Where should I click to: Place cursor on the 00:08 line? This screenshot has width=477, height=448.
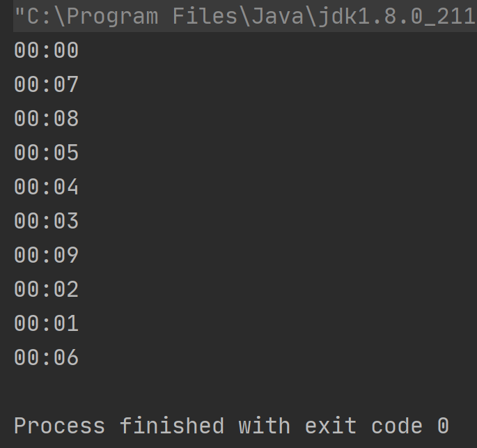pyautogui.click(x=46, y=118)
